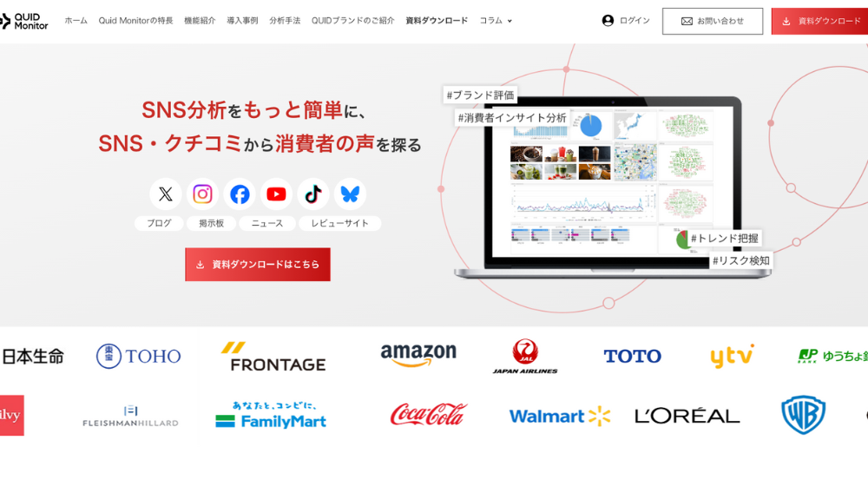868x486 pixels.
Task: Select 導入事例 in navigation bar
Action: click(x=242, y=21)
